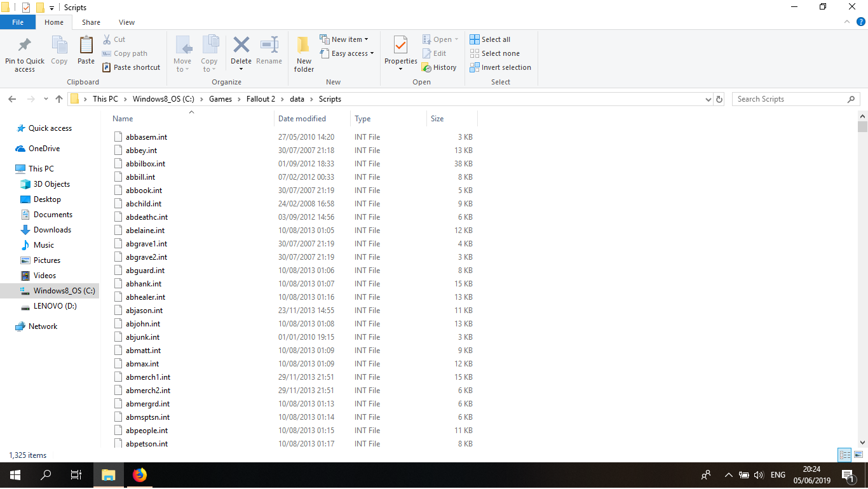Select file abhealer.int
868x489 pixels.
(146, 297)
